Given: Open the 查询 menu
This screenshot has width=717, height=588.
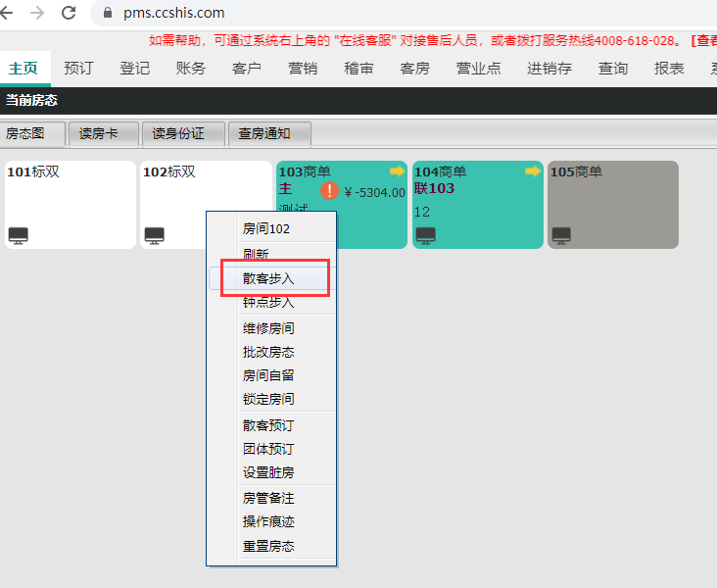Looking at the screenshot, I should 613,69.
